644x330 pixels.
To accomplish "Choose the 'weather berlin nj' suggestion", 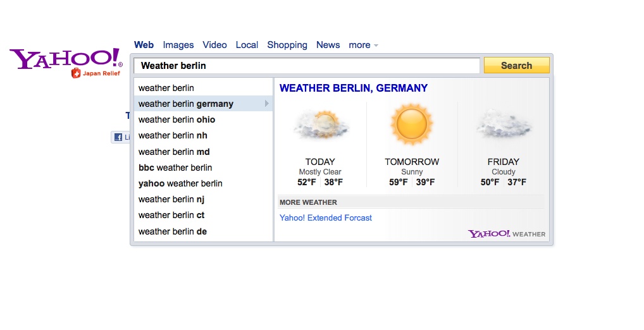I will coord(203,199).
